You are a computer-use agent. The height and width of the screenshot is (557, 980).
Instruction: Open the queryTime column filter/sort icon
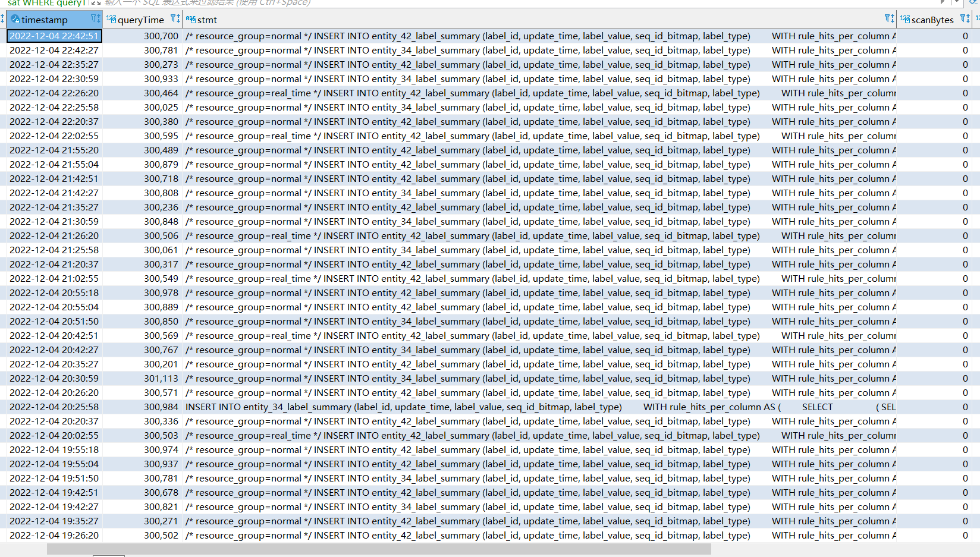(x=175, y=19)
